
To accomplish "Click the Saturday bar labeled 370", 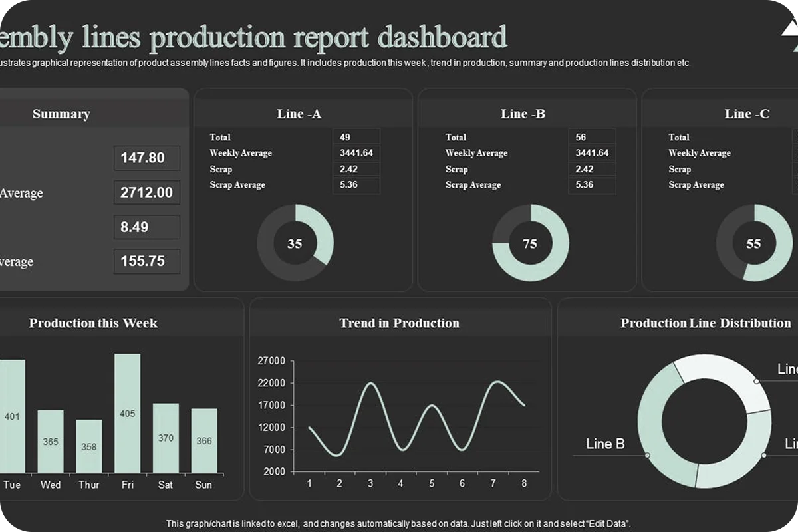I will point(166,438).
